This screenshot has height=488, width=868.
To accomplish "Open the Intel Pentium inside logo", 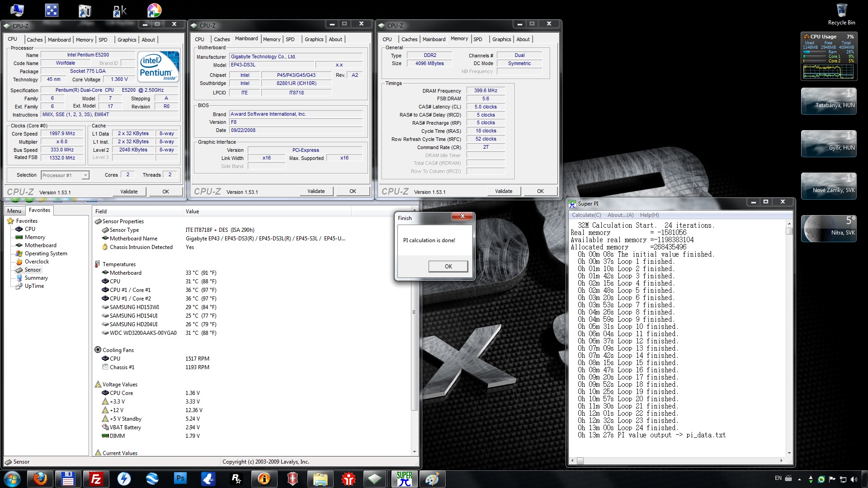I will tap(158, 67).
